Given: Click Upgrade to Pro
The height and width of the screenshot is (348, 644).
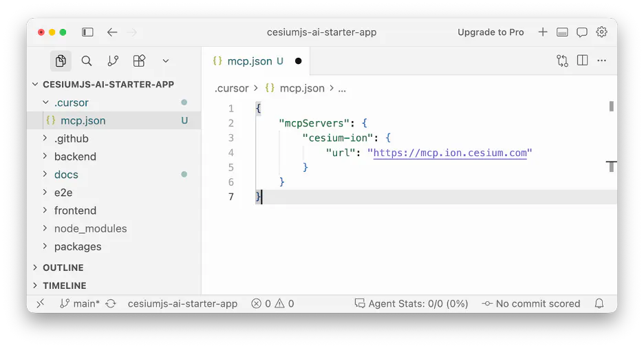Looking at the screenshot, I should point(491,32).
